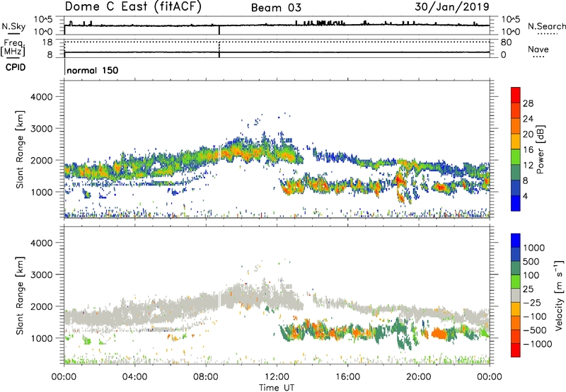Click the '3000' tick on the velocity panel
Screen dimensions: 566x392
41,275
